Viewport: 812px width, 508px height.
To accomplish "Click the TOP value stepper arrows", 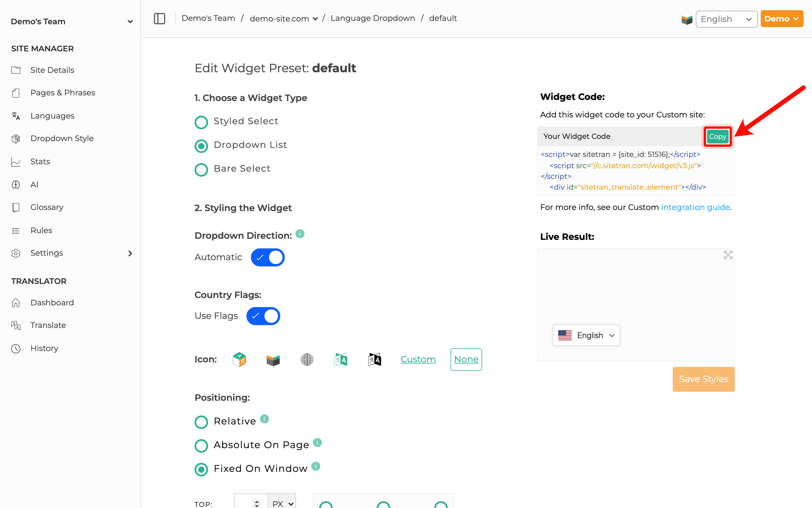I will [x=257, y=504].
